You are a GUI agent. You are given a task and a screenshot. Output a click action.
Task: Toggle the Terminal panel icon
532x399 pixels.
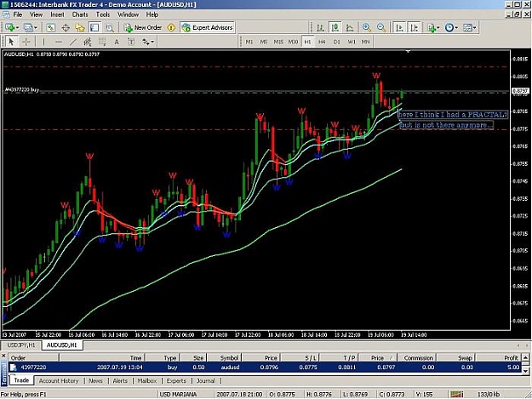click(x=94, y=27)
